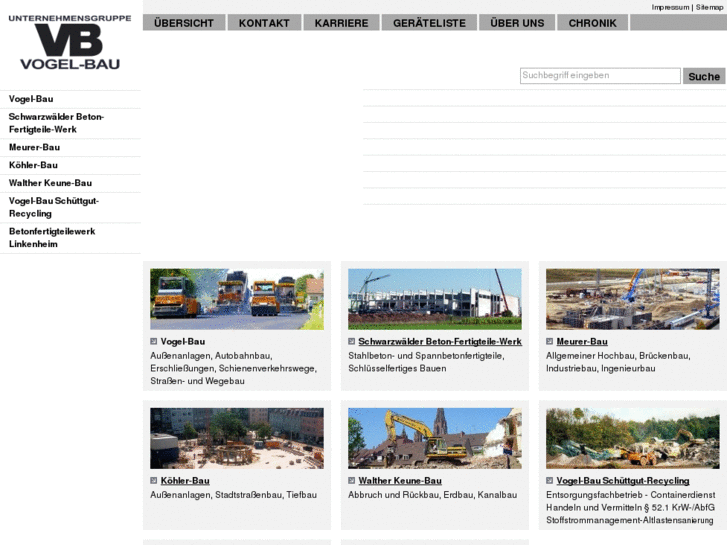This screenshot has height=545, width=727.
Task: Open the Walther Keune-Bau excavator photo
Action: (x=435, y=438)
